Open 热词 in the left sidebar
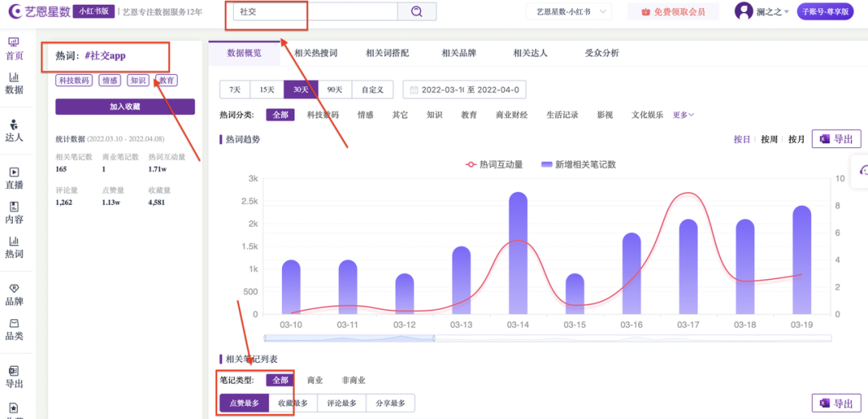 [x=14, y=247]
